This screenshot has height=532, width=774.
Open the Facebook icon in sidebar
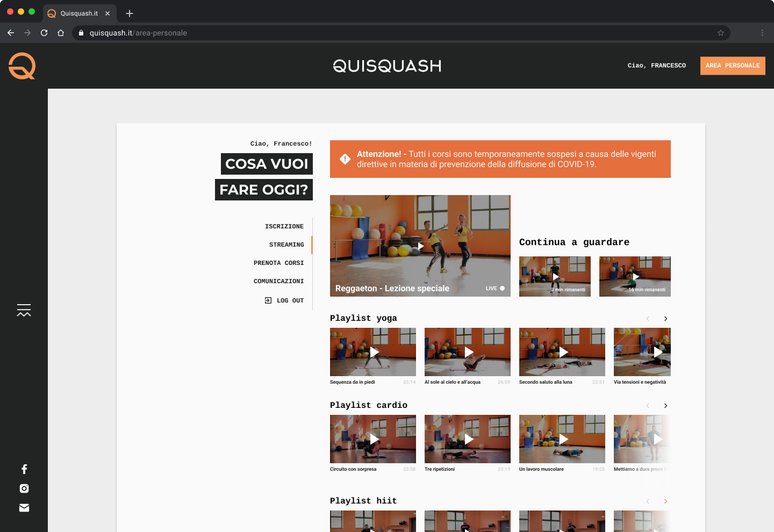click(x=24, y=469)
